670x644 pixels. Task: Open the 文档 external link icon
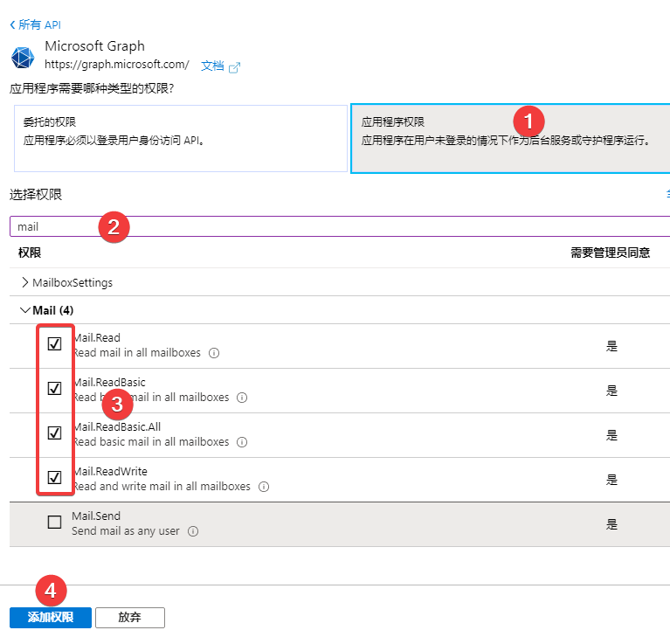point(234,66)
